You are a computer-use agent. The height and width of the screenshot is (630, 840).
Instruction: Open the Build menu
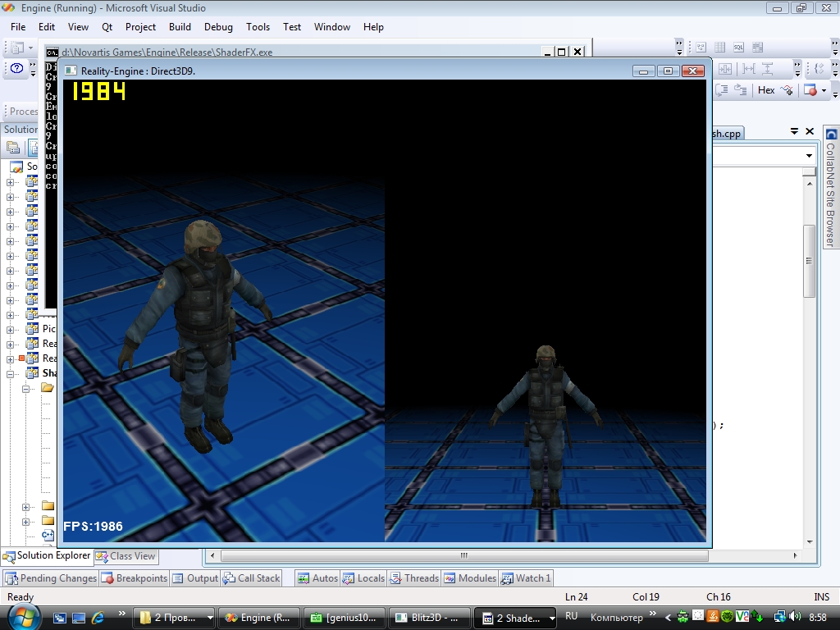pos(180,26)
